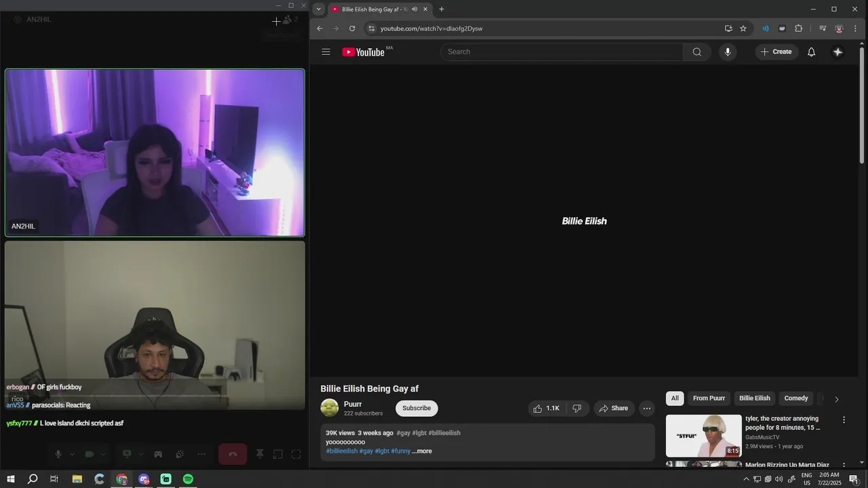868x488 pixels.
Task: Show more filter chips with next arrow
Action: point(836,399)
